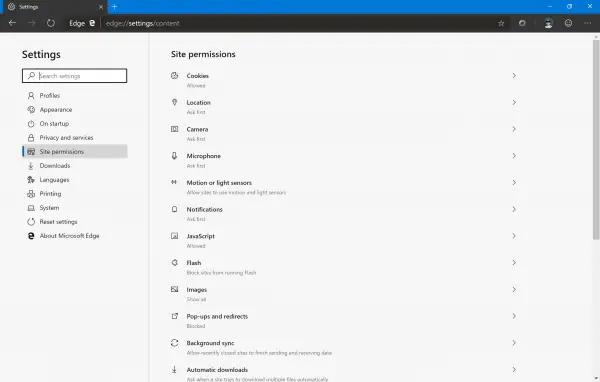
Task: Expand JavaScript with its chevron
Action: click(514, 236)
